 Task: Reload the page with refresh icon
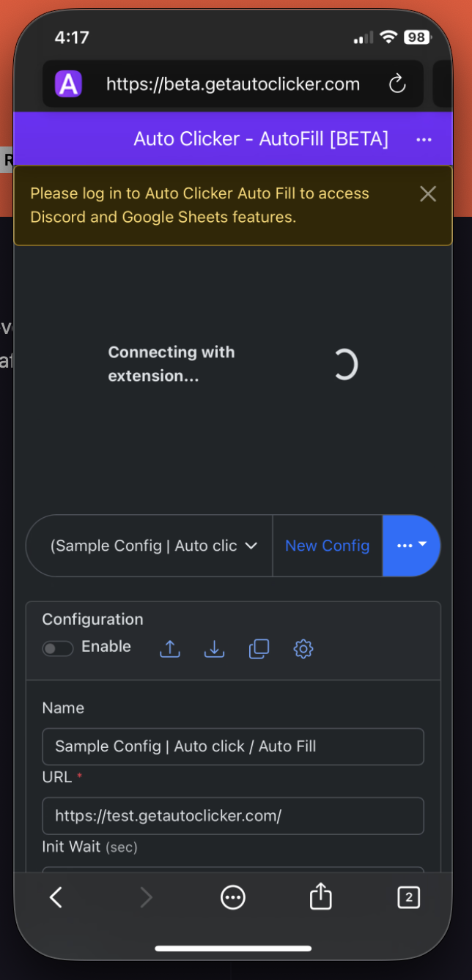click(397, 84)
